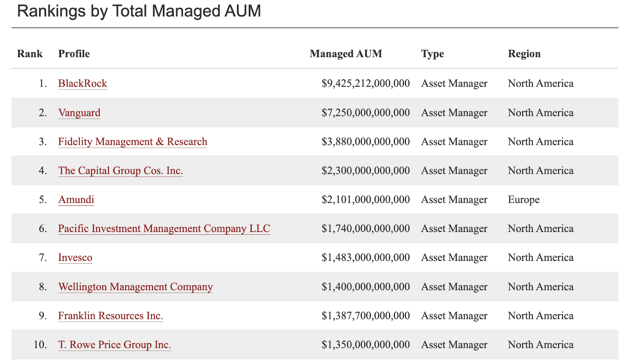Open T. Rowe Price Group Inc. profile
This screenshot has height=364, width=625.
(x=114, y=344)
